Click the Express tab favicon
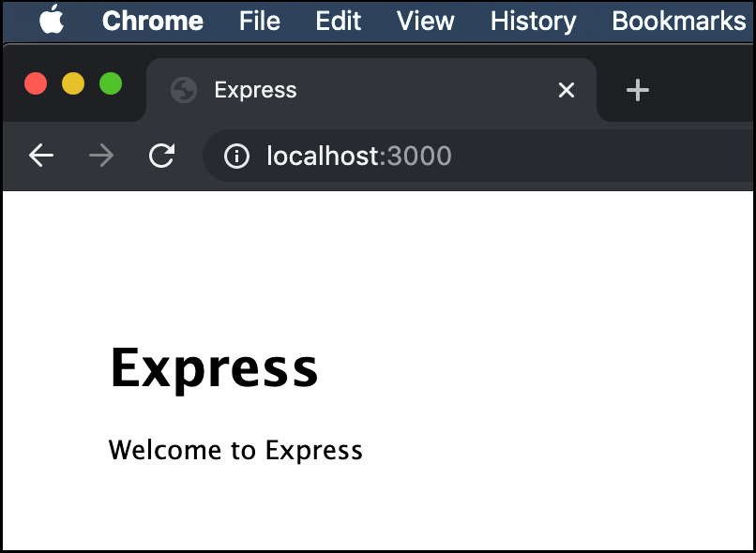 click(183, 90)
